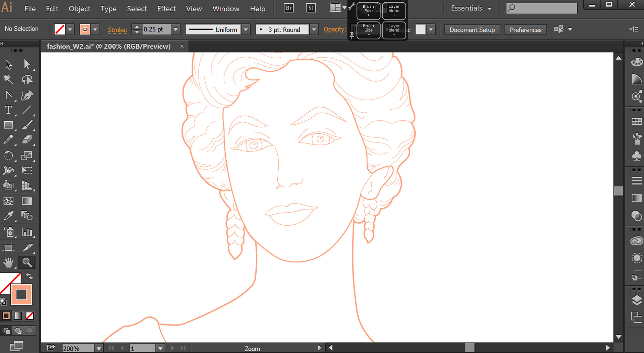Select the Selection tool arrow
This screenshot has width=644, height=353.
[9, 64]
